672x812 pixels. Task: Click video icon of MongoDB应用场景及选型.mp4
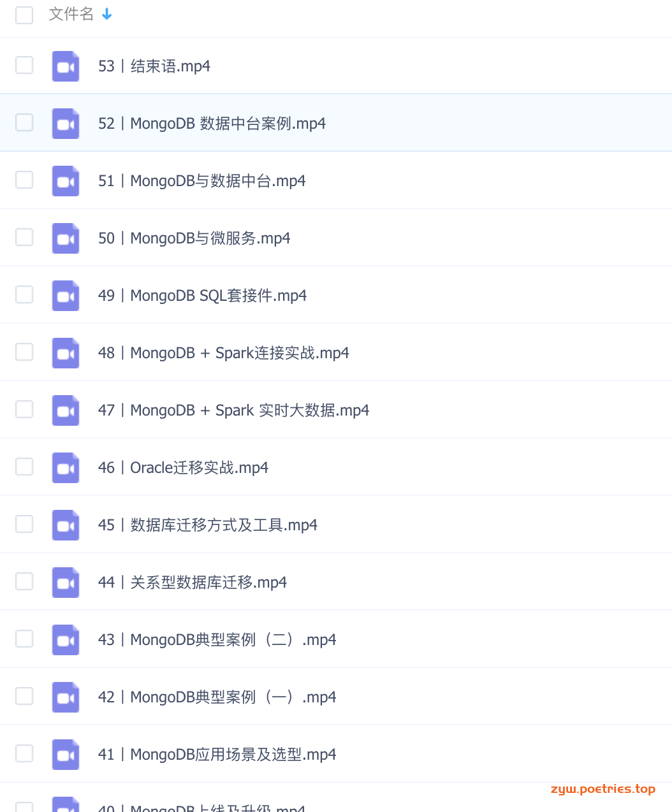[66, 755]
